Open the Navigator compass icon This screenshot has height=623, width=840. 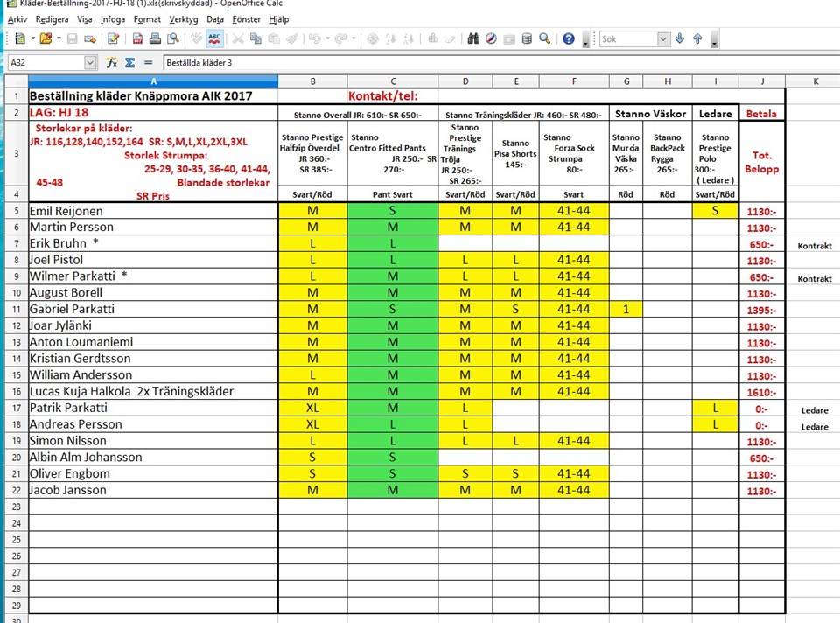pos(492,38)
